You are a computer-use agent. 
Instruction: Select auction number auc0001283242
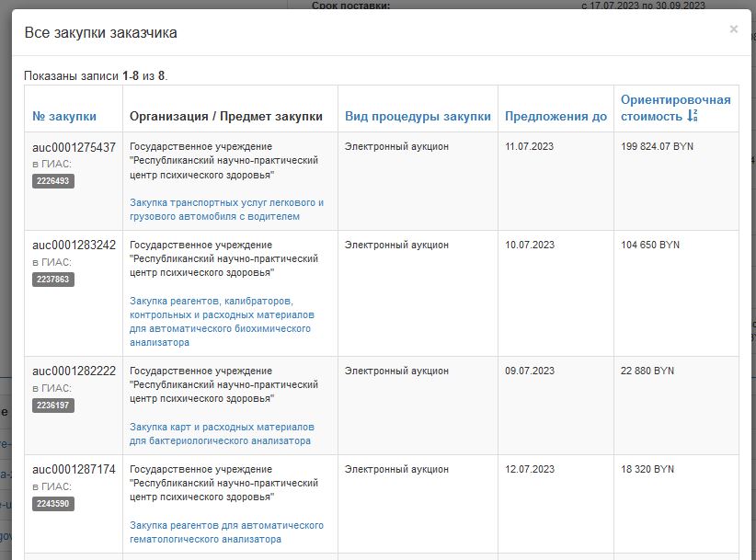coord(74,246)
